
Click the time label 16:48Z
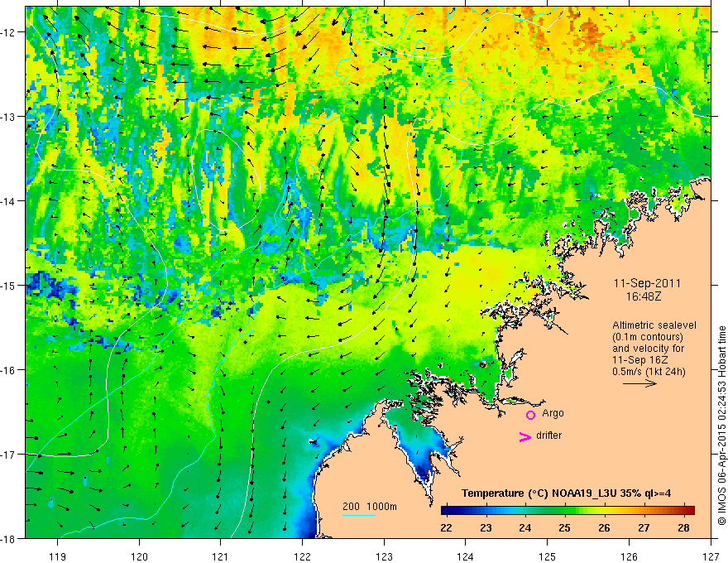pos(644,296)
